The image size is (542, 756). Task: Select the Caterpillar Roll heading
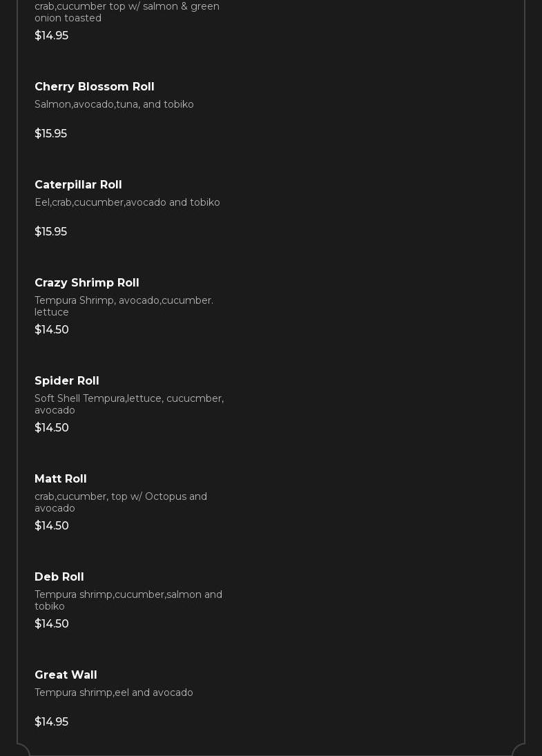pos(78,185)
